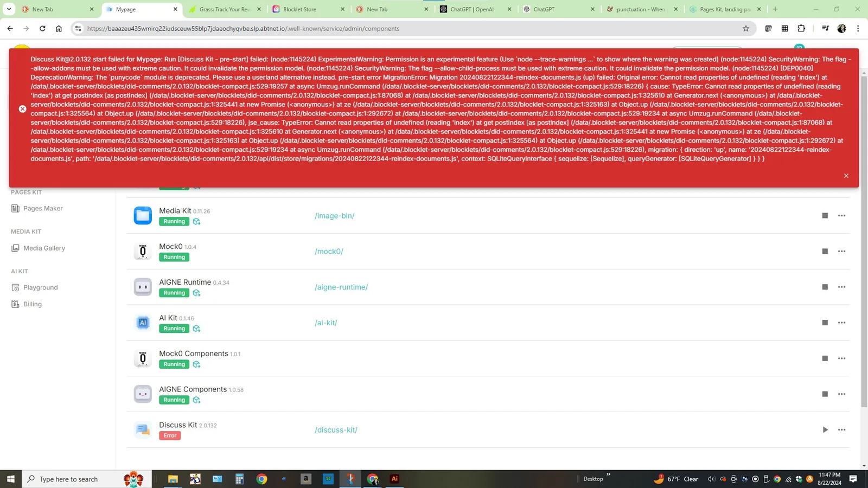The width and height of the screenshot is (868, 488).
Task: Open more options for Mock0 Components
Action: (841, 358)
